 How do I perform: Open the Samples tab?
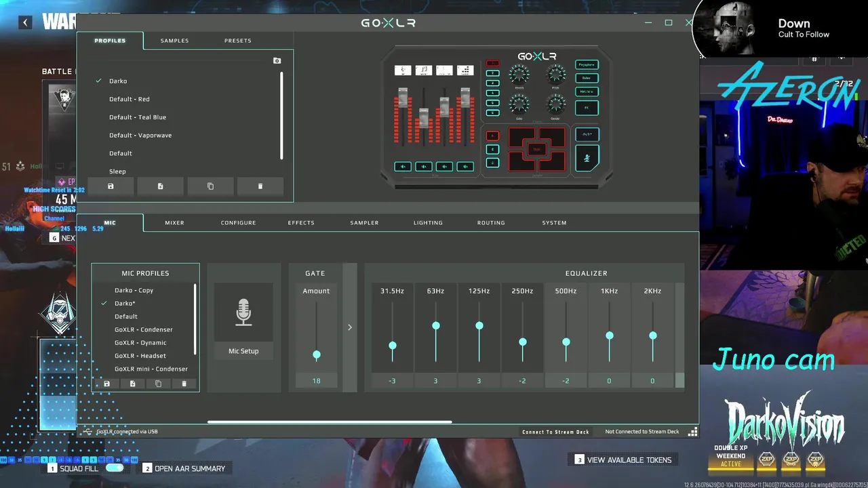[x=174, y=41]
